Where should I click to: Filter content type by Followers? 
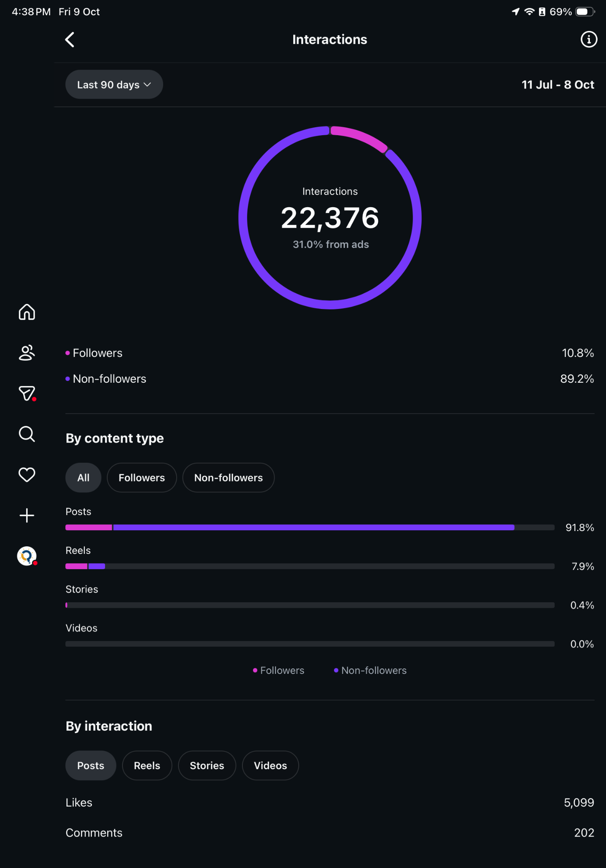142,478
